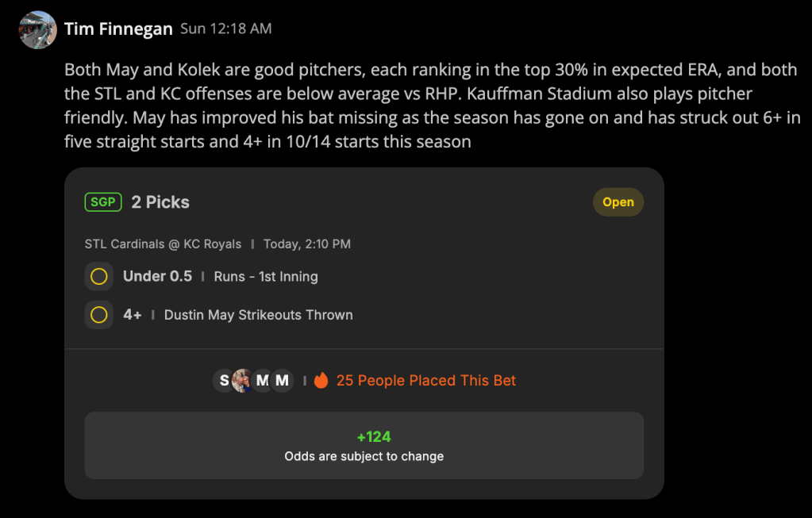Open the 25 People Placed This Bet link
The height and width of the screenshot is (518, 812).
[425, 380]
